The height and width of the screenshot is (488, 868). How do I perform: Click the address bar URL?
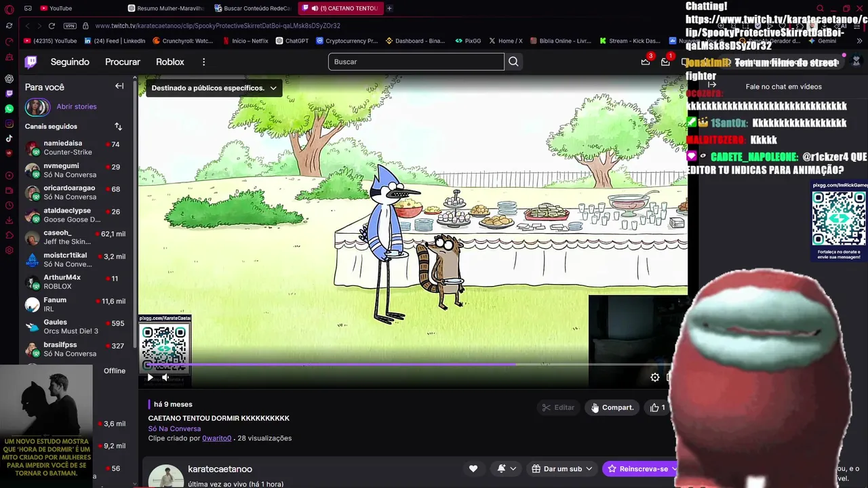click(218, 26)
